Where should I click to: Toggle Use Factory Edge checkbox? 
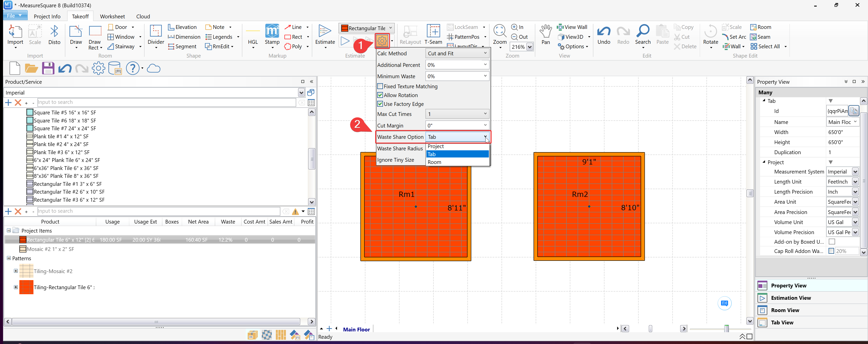(380, 104)
